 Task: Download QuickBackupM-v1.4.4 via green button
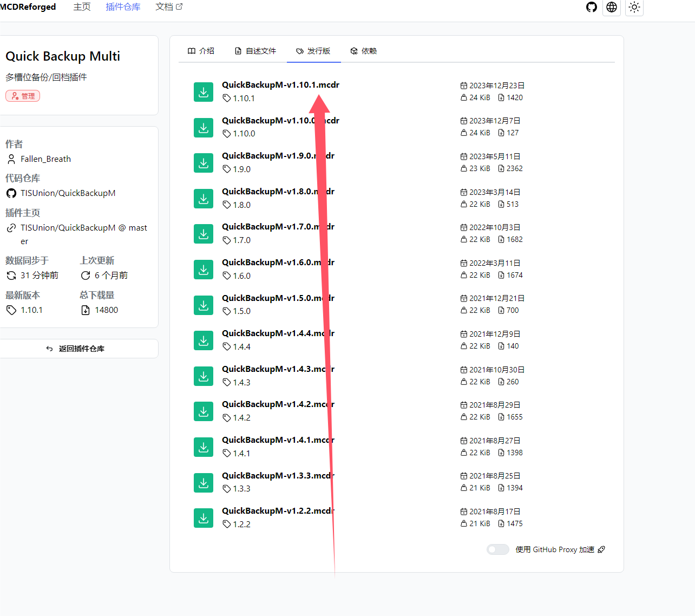204,340
